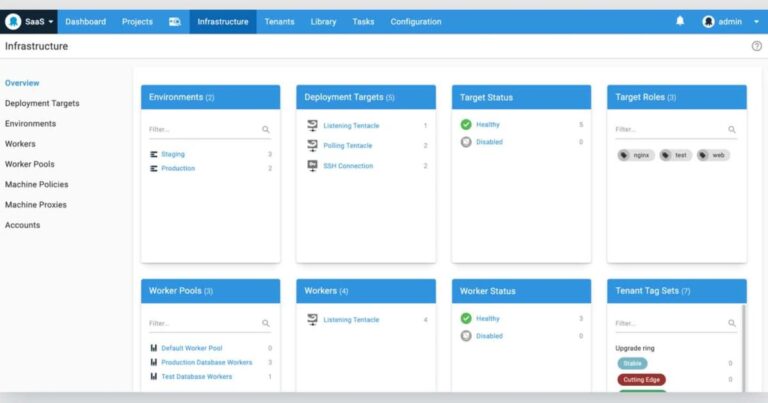Image resolution: width=768 pixels, height=403 pixels.
Task: Click the Production environment icon
Action: [154, 168]
